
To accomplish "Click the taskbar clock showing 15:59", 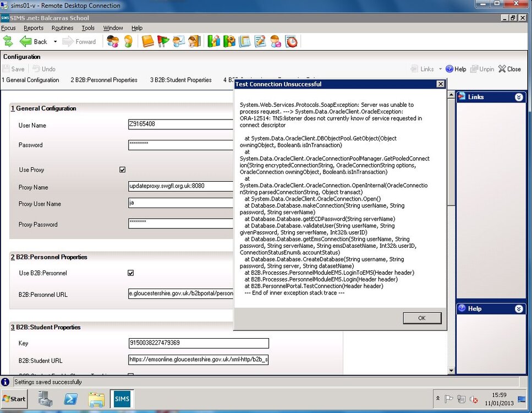I will [x=499, y=399].
